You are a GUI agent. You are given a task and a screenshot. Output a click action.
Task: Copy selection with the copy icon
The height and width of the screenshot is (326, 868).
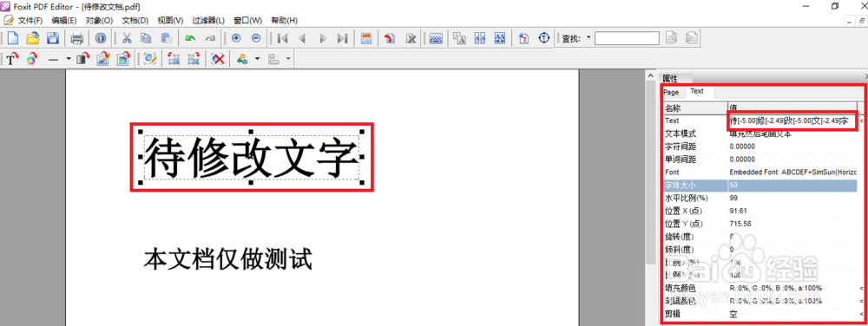point(146,38)
